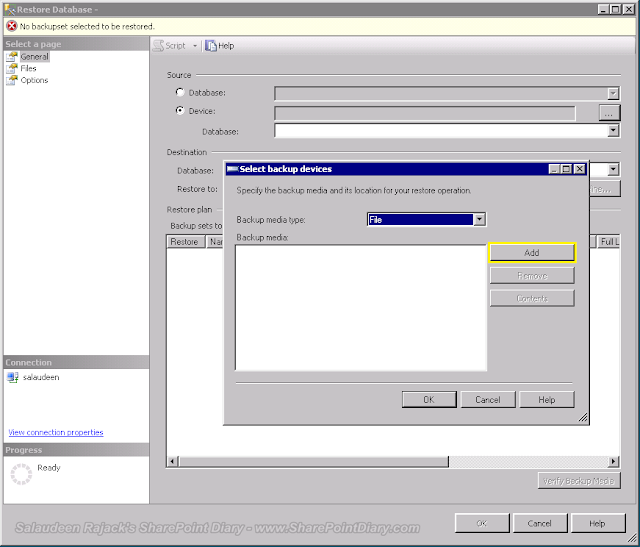Click the Script toolbar button

[x=169, y=46]
